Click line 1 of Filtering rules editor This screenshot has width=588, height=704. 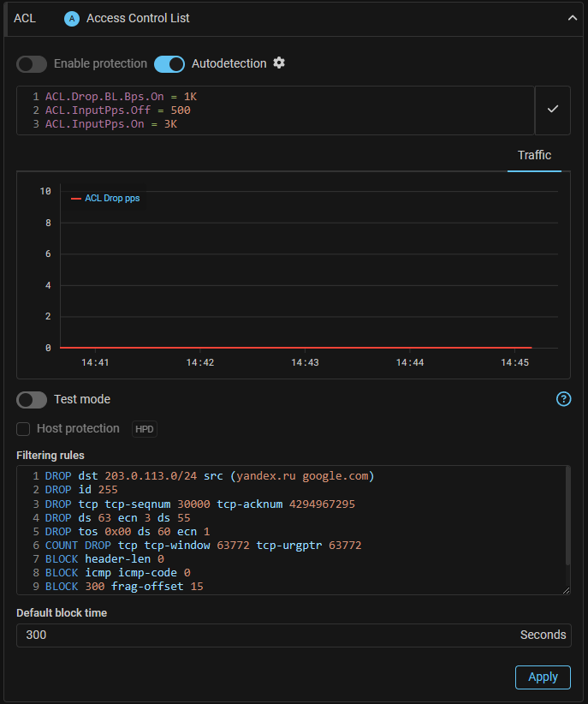210,476
